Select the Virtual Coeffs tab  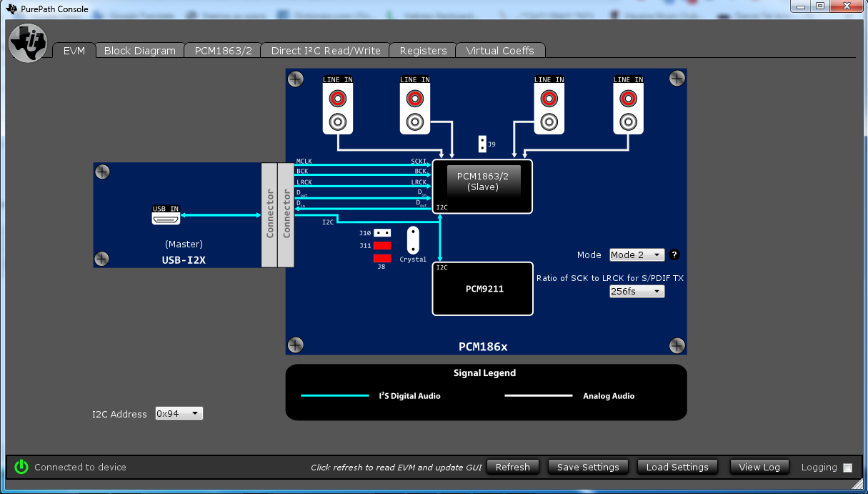point(500,51)
